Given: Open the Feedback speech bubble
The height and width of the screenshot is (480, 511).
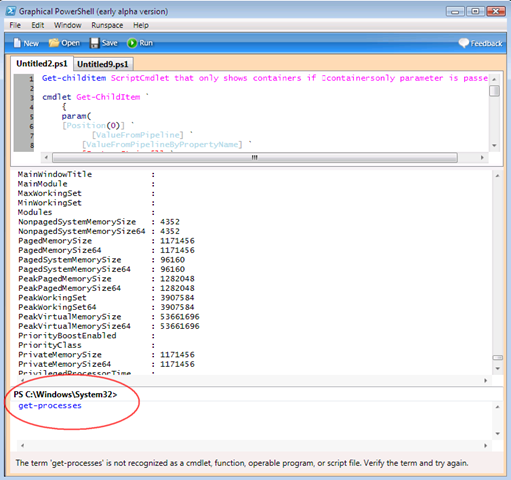Looking at the screenshot, I should click(463, 43).
